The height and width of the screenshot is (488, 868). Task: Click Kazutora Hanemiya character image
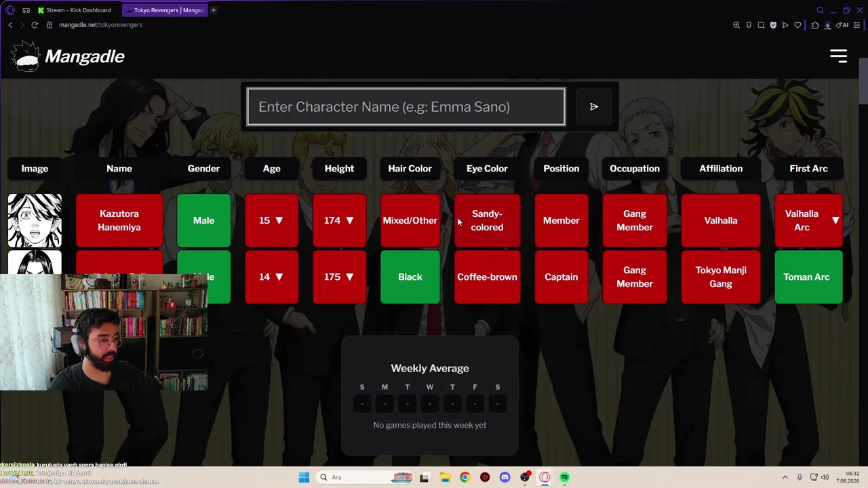click(35, 220)
